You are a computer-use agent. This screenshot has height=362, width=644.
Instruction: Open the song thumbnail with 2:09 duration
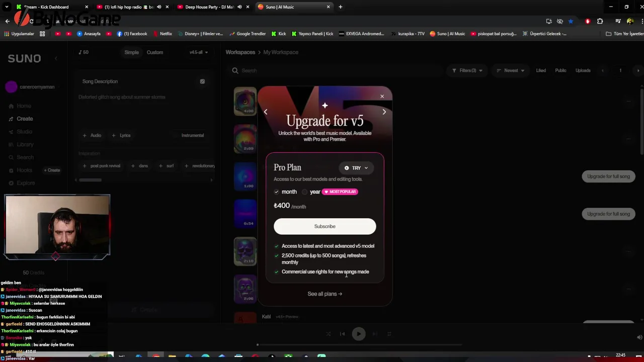tap(245, 139)
